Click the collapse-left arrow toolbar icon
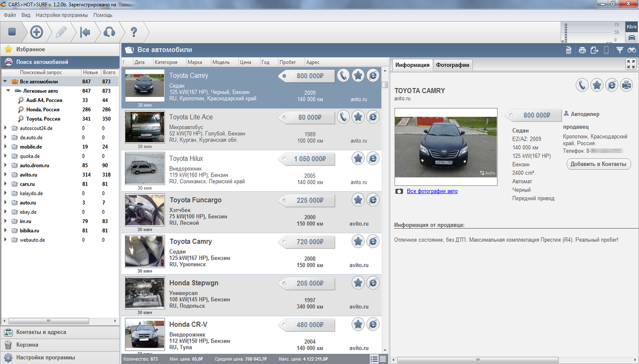Screen dimensions: 639x364 click(85, 32)
